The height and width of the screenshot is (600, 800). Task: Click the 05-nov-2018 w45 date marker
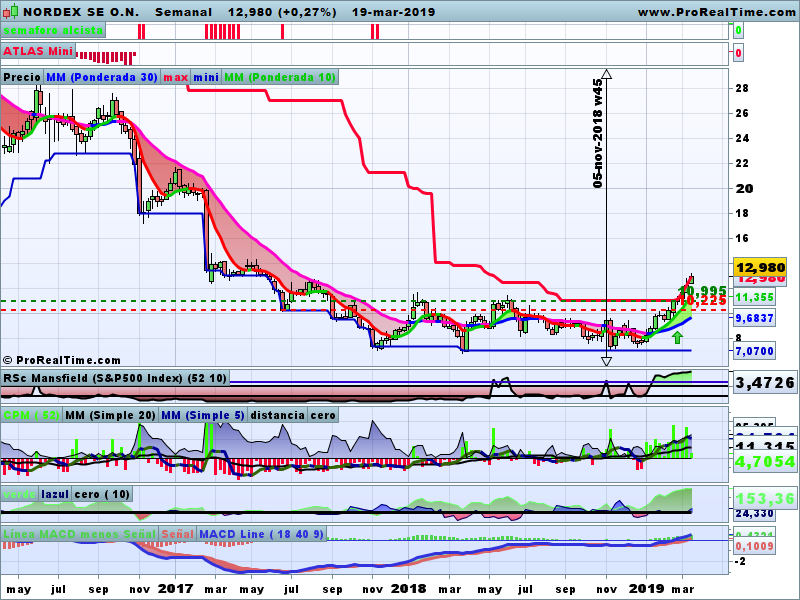click(x=597, y=134)
